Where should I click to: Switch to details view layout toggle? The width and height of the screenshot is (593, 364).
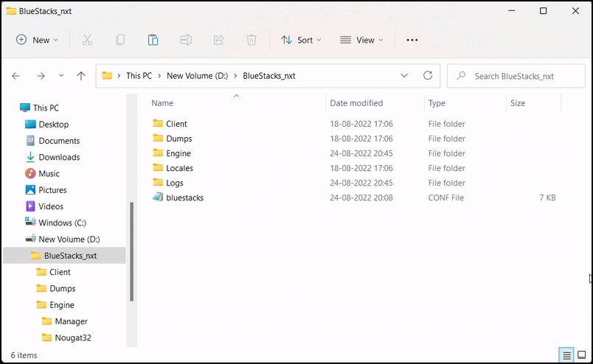point(566,355)
